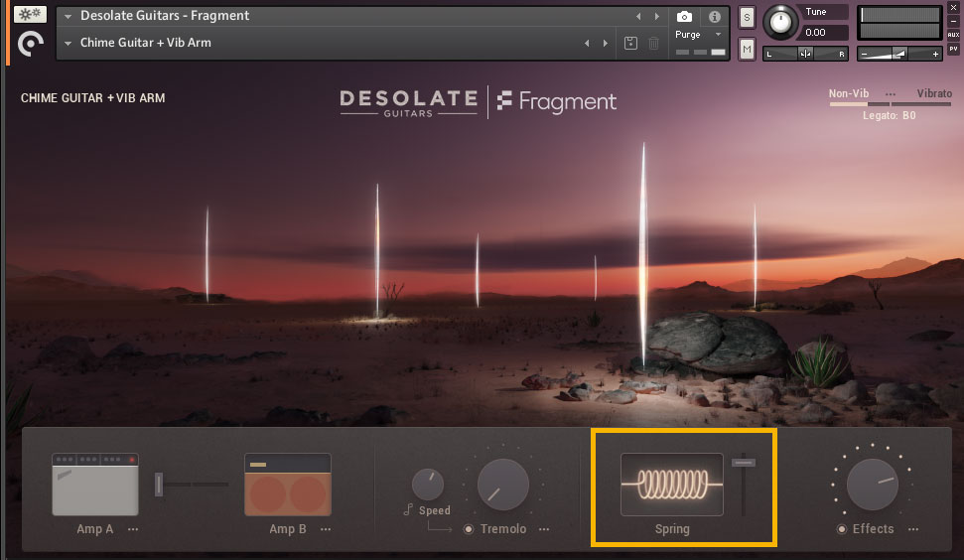Open the Purge dropdown menu

tap(698, 35)
